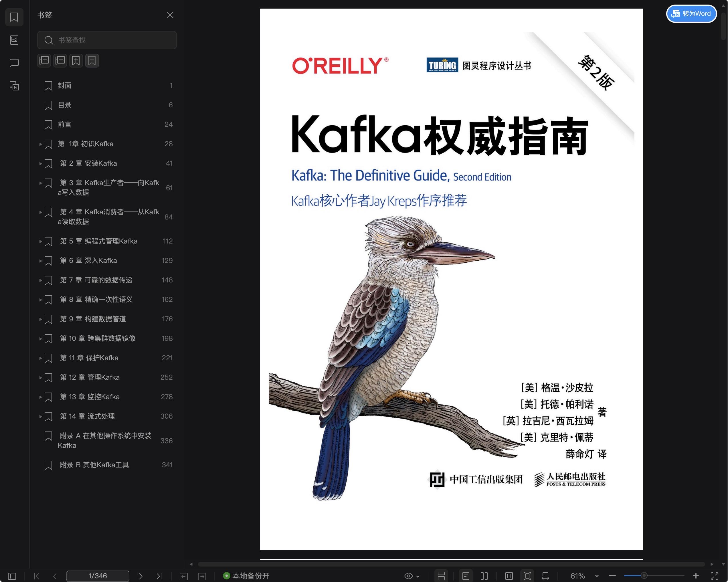This screenshot has height=582, width=728.
Task: Add a new bookmark icon
Action: (x=76, y=61)
